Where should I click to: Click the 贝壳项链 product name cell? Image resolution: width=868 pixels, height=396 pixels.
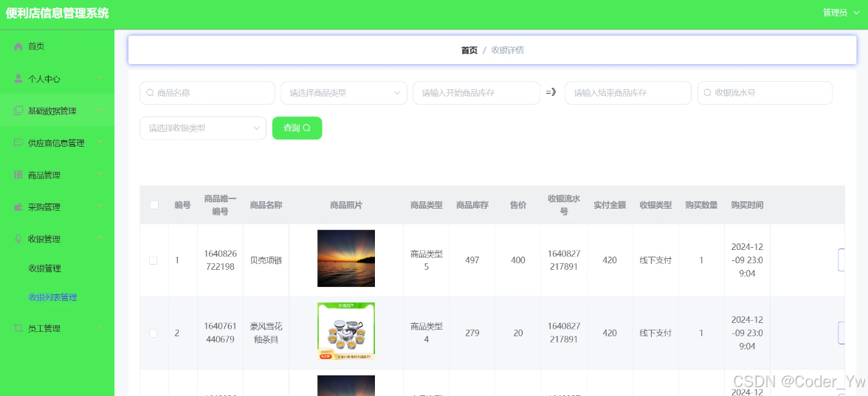pos(266,260)
